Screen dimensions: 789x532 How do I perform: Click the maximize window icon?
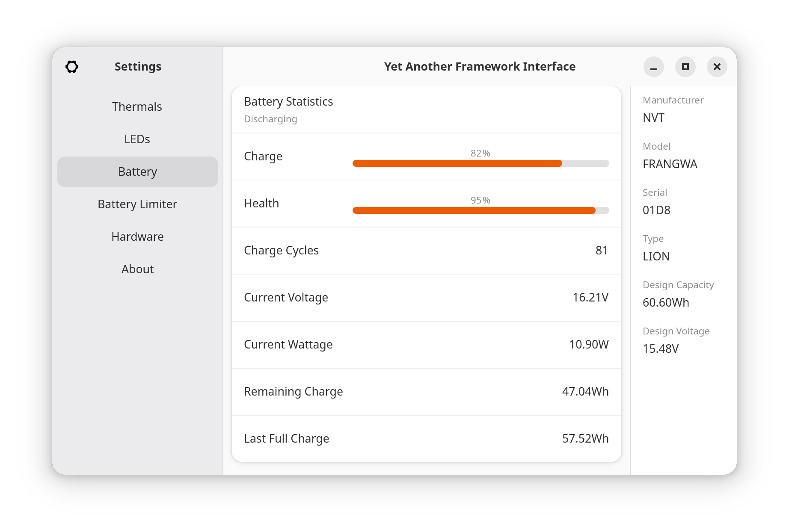(685, 67)
